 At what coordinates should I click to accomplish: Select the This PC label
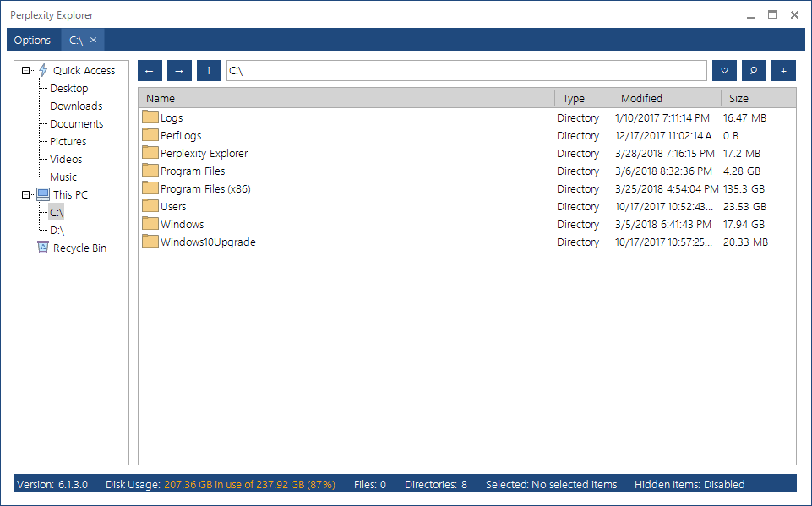click(x=70, y=195)
